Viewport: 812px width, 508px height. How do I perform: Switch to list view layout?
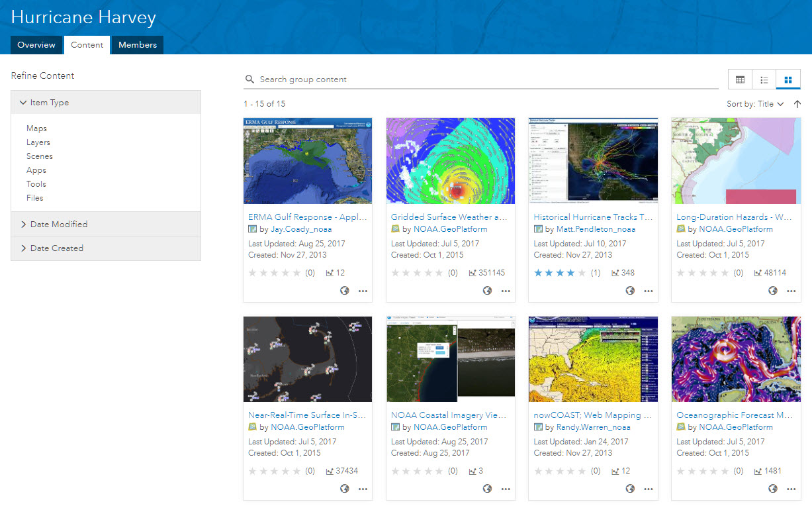tap(764, 79)
